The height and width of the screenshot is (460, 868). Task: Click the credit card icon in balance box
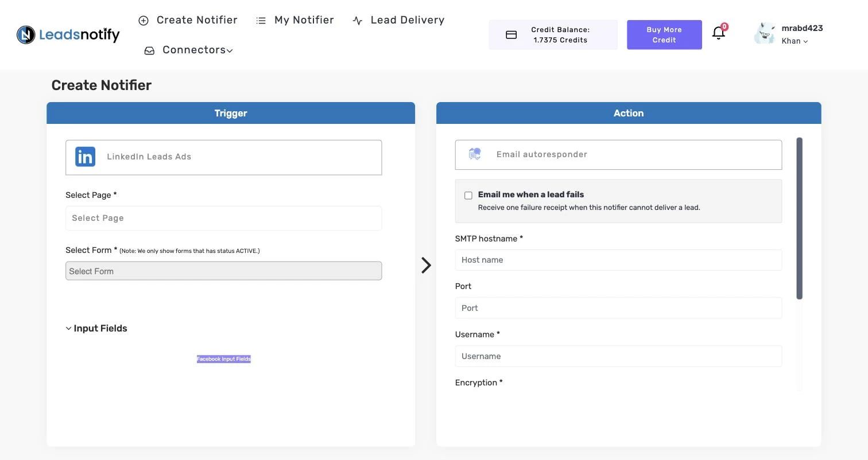[511, 35]
